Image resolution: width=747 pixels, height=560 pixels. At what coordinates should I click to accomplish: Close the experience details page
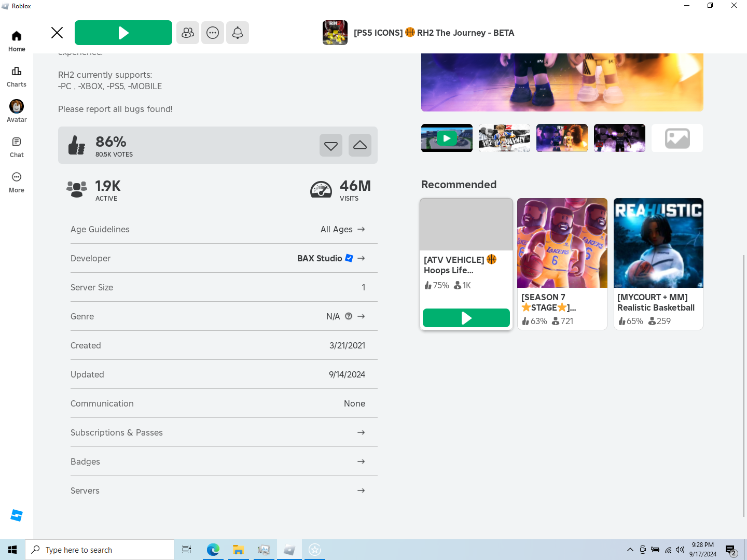click(x=57, y=33)
